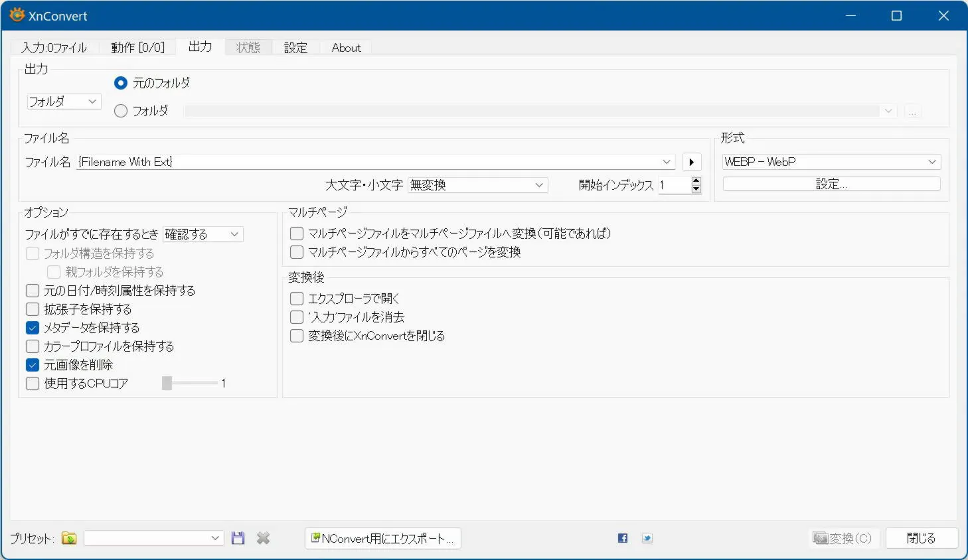Adjust the CPU core slider handle
This screenshot has width=968, height=560.
click(167, 384)
